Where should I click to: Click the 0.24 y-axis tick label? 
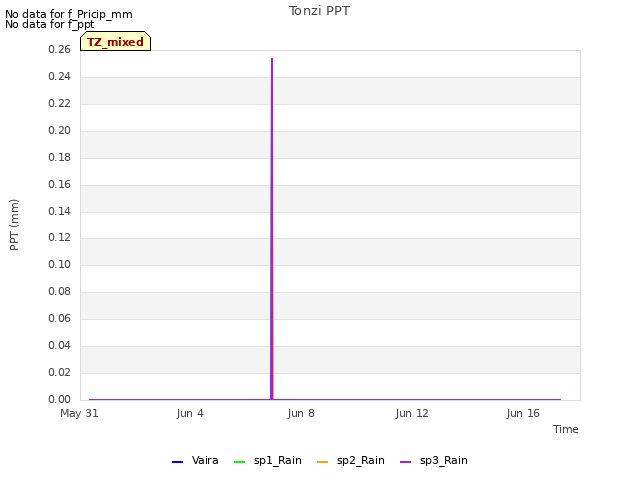tap(60, 76)
